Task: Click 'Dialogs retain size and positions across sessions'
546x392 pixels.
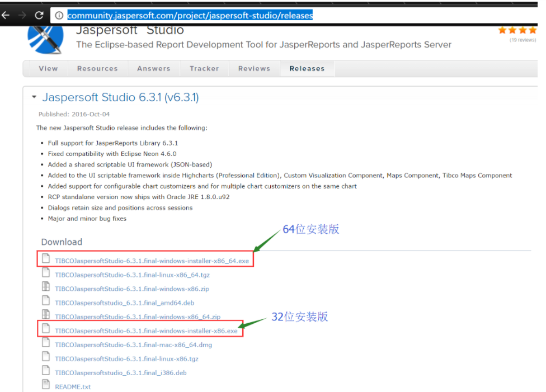Action: click(120, 208)
